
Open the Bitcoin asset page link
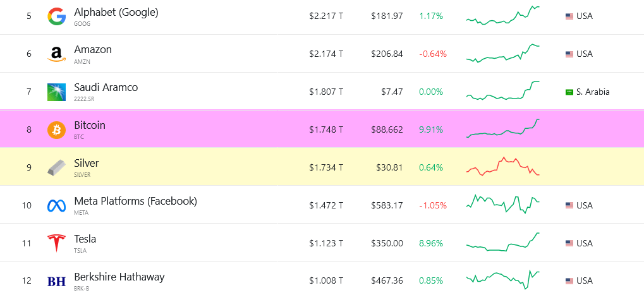click(x=90, y=126)
